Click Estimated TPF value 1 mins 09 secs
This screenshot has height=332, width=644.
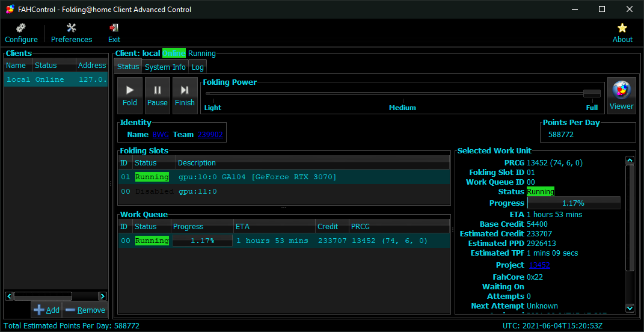tap(553, 253)
